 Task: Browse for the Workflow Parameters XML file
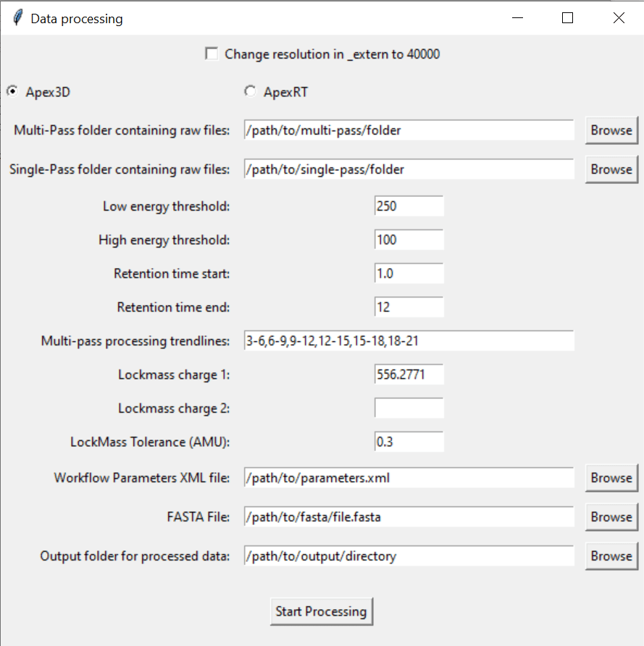(611, 478)
